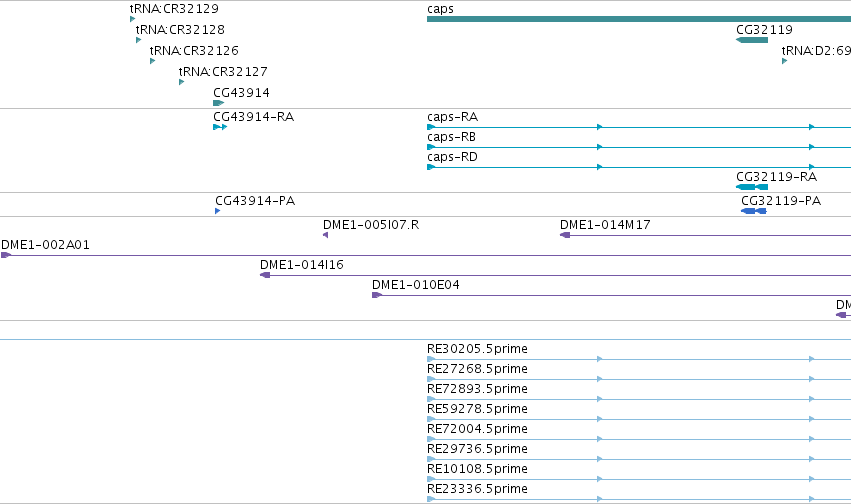851x504 pixels.
Task: Select the CG32119 gene arrow glyph
Action: tap(752, 40)
